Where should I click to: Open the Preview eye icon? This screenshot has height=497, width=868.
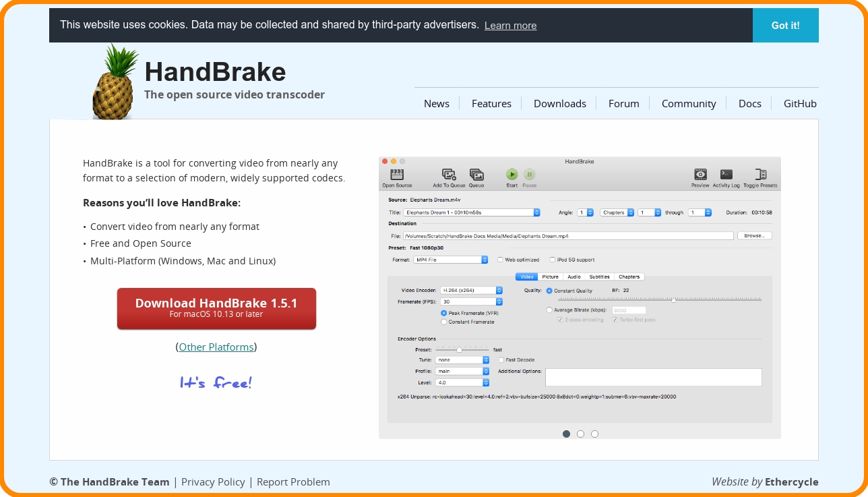700,175
